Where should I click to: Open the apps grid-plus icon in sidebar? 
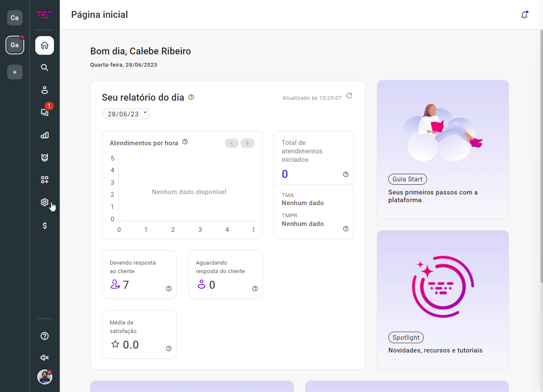[45, 180]
